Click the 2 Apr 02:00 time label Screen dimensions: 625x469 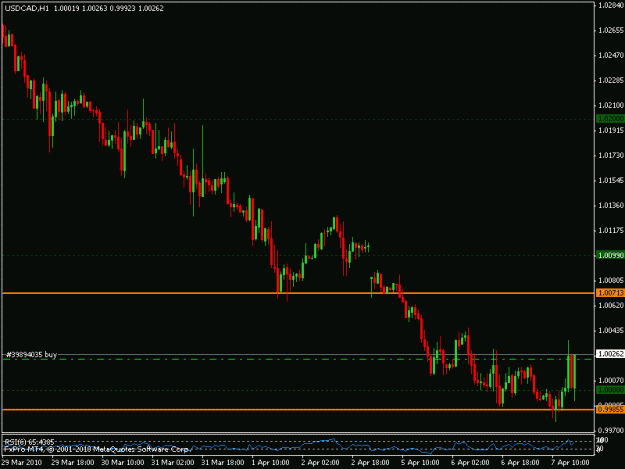coord(320,463)
